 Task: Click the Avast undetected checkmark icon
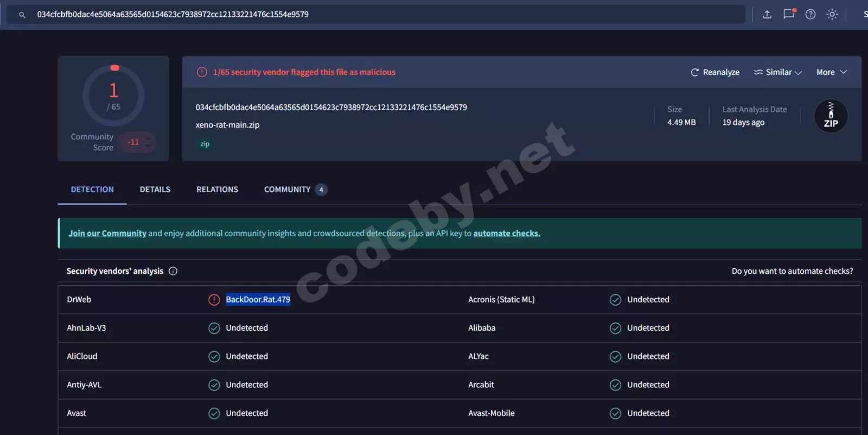tap(214, 413)
